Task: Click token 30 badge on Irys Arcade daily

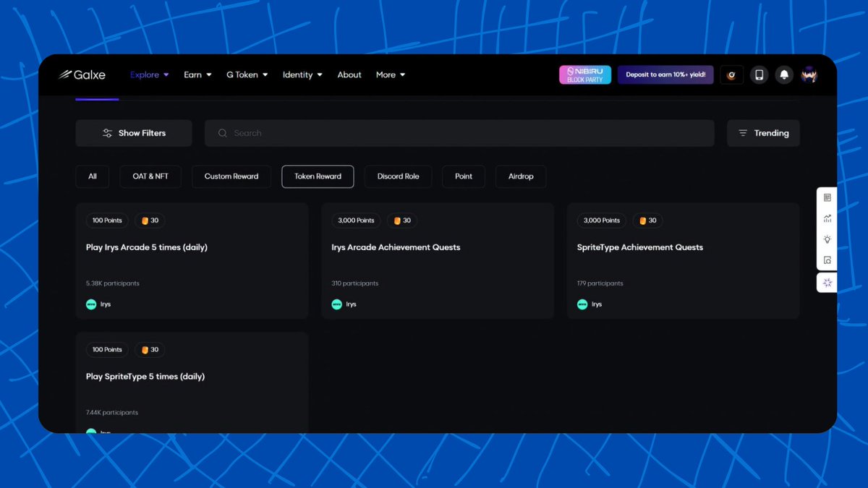Action: click(x=150, y=221)
